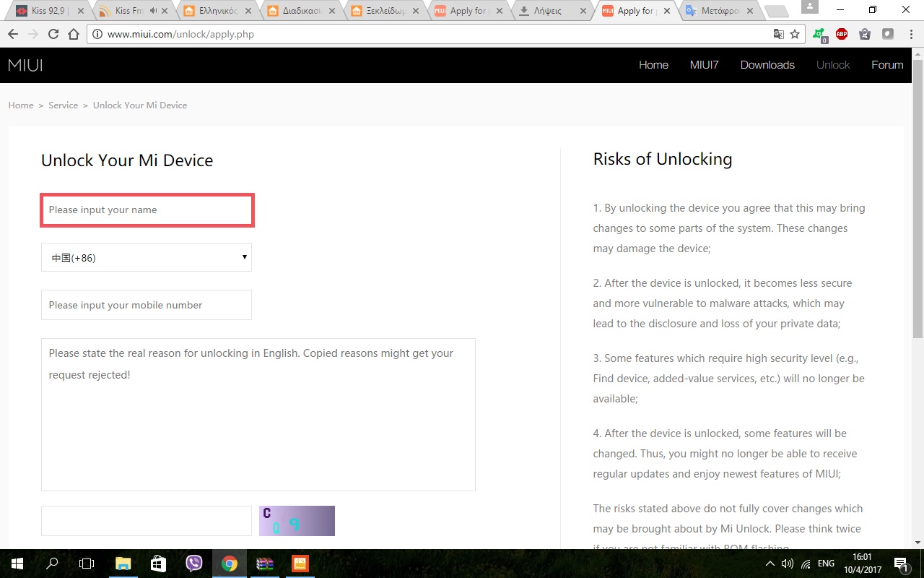The image size is (924, 578).
Task: Click the MIUI7 navigation link
Action: click(x=704, y=65)
